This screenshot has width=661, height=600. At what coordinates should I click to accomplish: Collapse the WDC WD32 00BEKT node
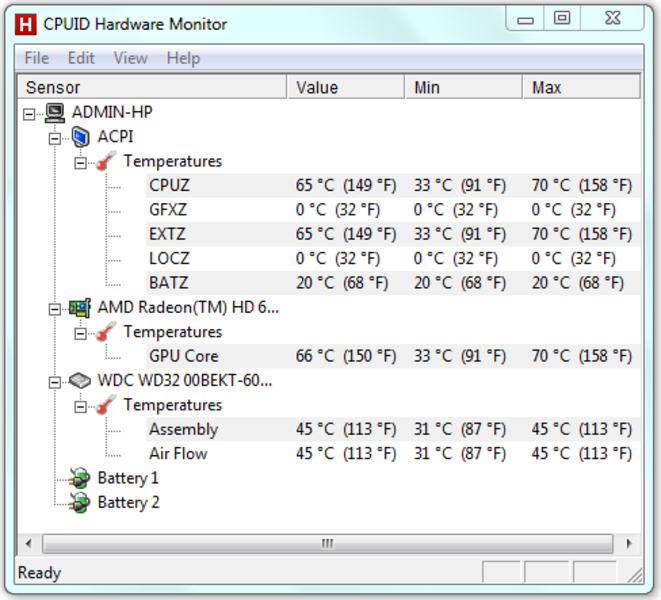coord(55,382)
